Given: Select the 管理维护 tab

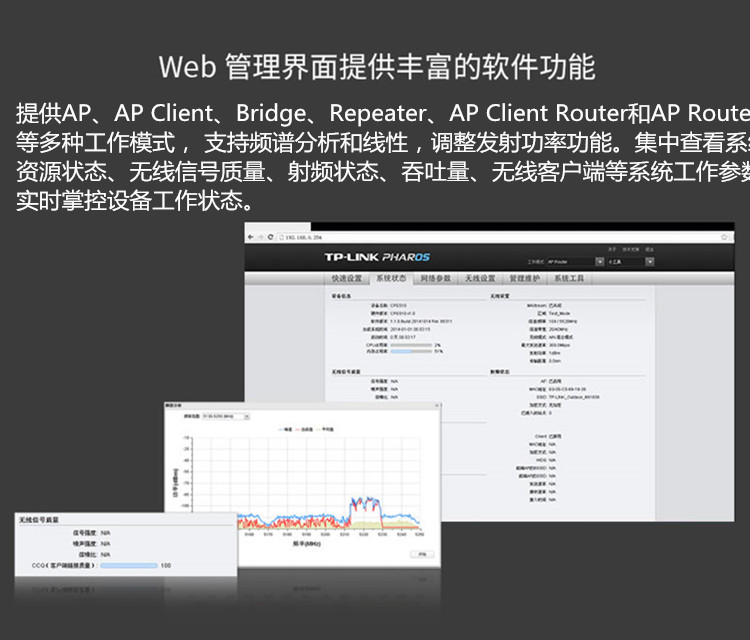Looking at the screenshot, I should (x=524, y=278).
